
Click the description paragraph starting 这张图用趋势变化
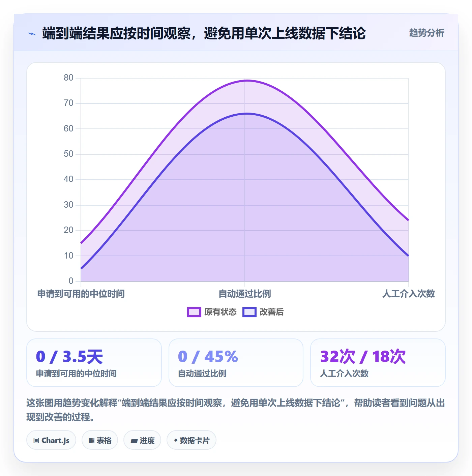236,410
